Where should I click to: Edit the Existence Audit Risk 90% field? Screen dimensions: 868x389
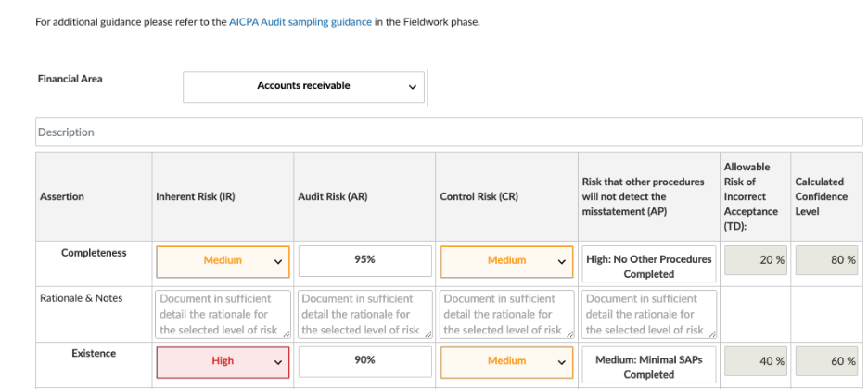click(364, 361)
